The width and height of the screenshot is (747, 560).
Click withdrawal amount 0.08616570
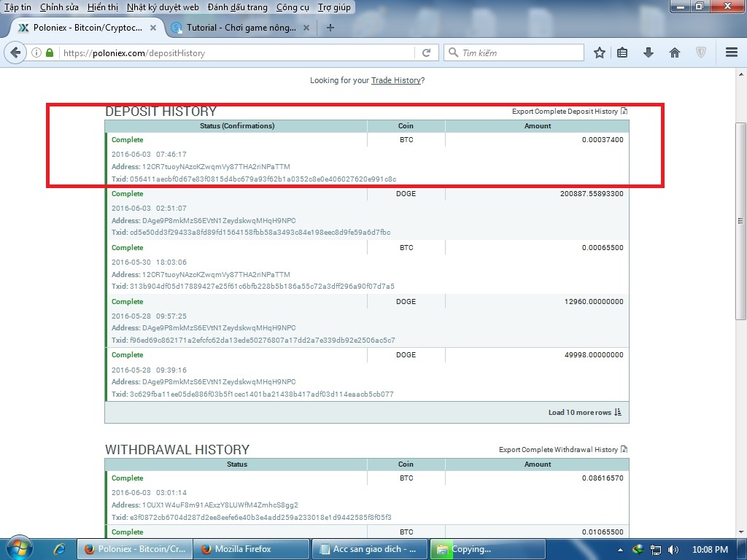click(603, 478)
